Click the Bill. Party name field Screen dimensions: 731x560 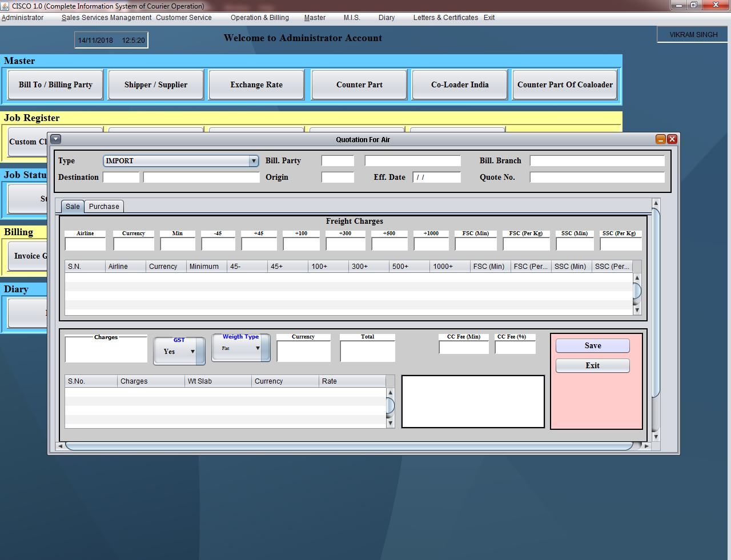413,161
